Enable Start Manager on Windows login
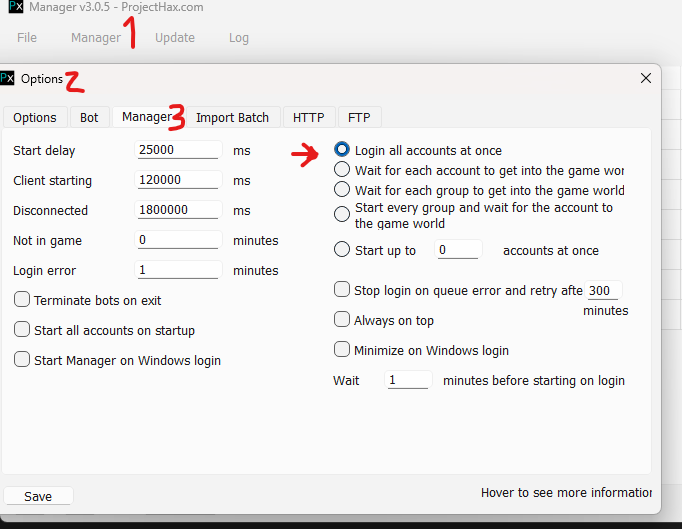Screen dimensions: 682x529 coord(22,360)
